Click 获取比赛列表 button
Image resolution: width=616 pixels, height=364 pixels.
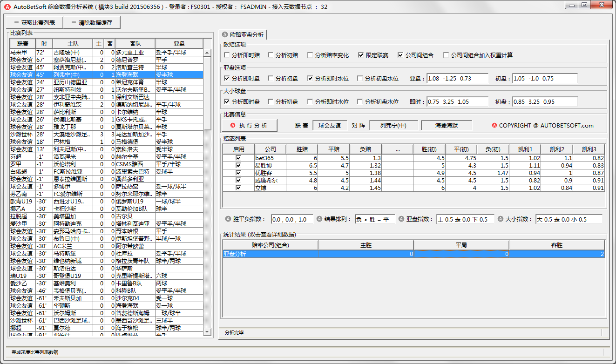tap(34, 22)
